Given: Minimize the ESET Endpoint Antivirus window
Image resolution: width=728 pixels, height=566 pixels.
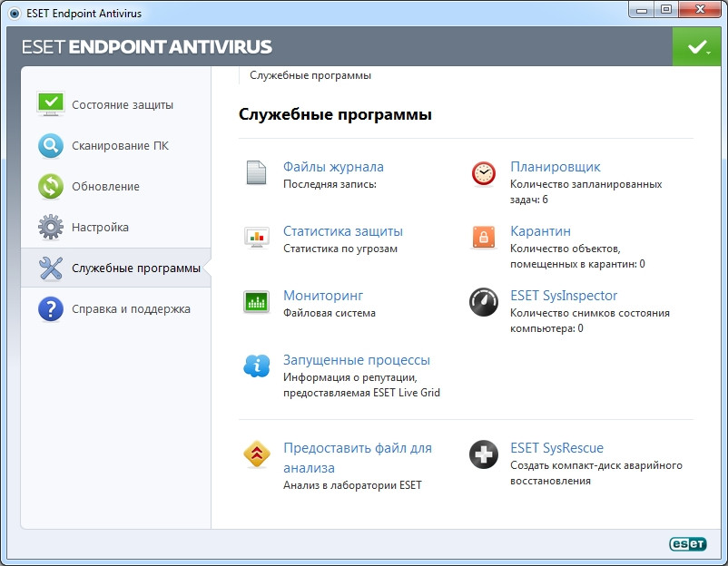Looking at the screenshot, I should coord(642,10).
